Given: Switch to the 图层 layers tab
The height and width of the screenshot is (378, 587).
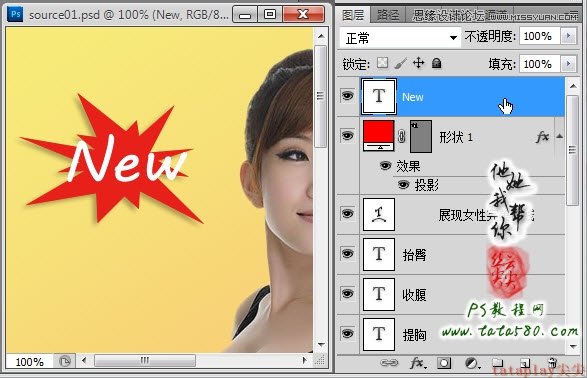Looking at the screenshot, I should click(353, 15).
